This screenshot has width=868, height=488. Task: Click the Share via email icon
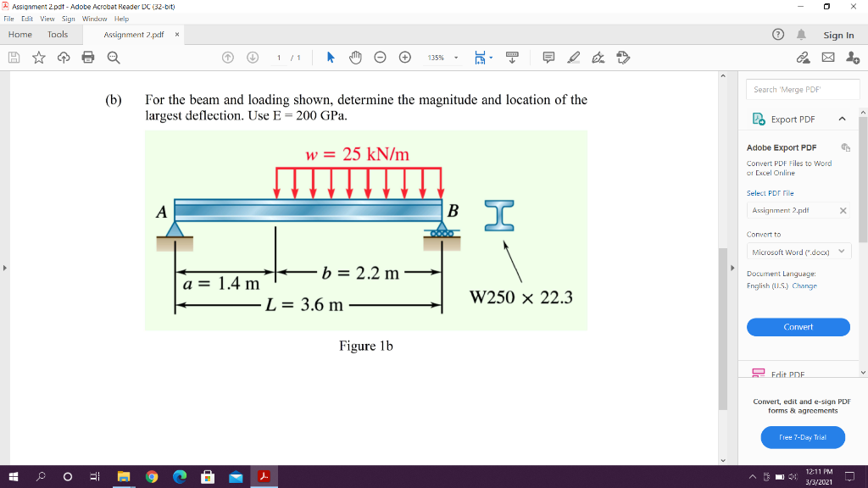(828, 57)
